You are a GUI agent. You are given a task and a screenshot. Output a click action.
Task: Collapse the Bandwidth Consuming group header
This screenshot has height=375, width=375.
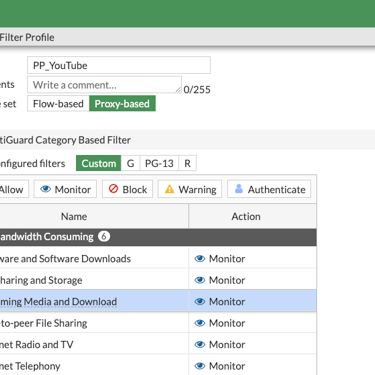(x=158, y=237)
